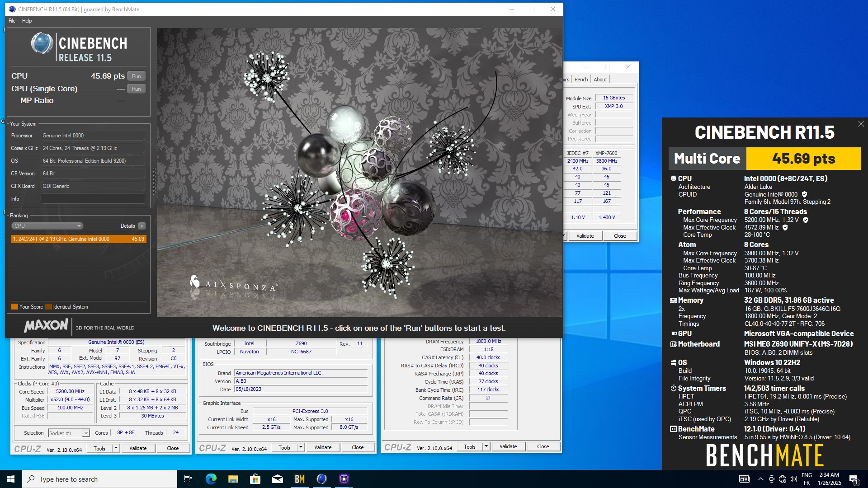Open the notification center icon
This screenshot has width=868, height=488.
pos(854,479)
